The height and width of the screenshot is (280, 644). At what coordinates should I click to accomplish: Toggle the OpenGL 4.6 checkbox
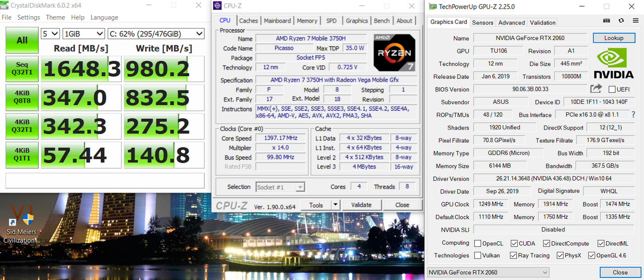[592, 255]
